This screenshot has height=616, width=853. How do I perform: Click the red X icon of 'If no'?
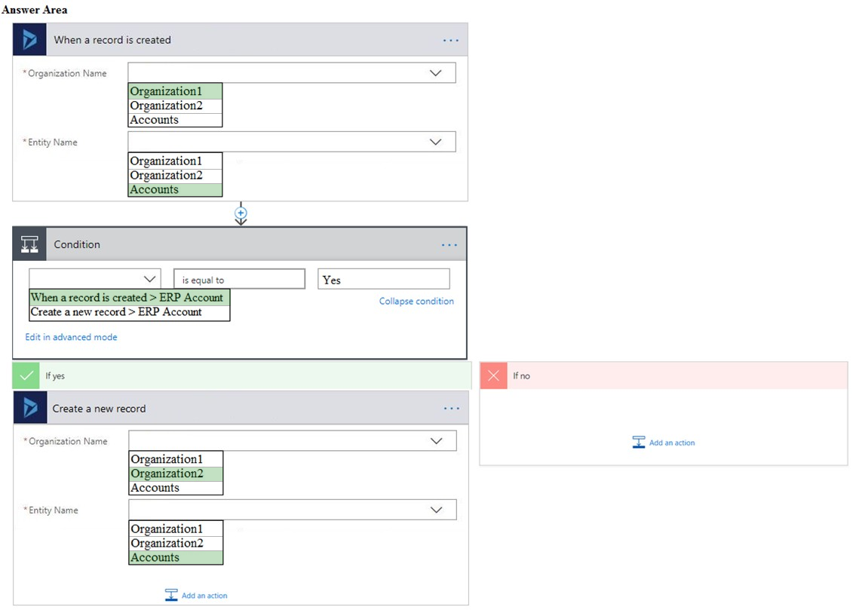tap(493, 375)
